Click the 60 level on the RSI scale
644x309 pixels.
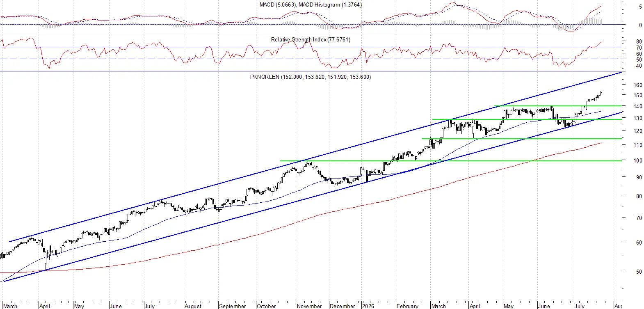point(639,54)
